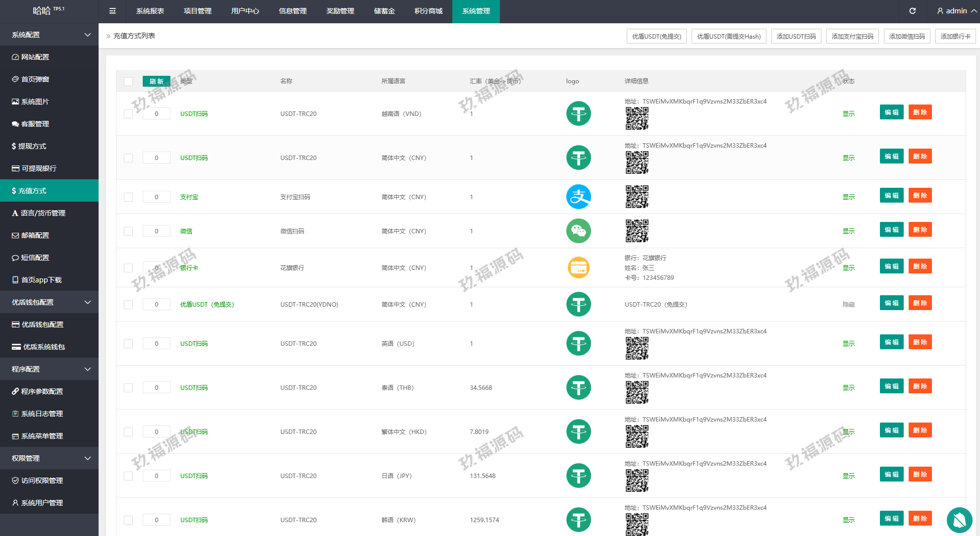Click the sort input of 泰语 row
This screenshot has height=536, width=980.
[x=156, y=387]
